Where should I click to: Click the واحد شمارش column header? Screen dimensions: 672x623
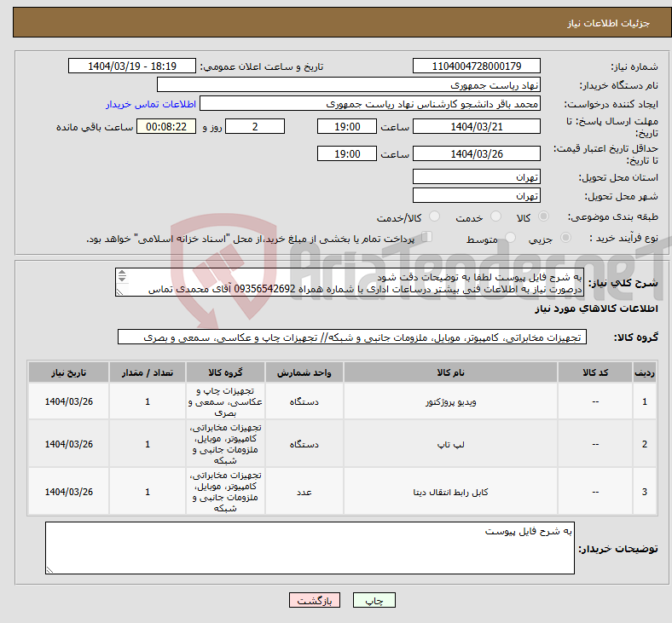tap(304, 372)
